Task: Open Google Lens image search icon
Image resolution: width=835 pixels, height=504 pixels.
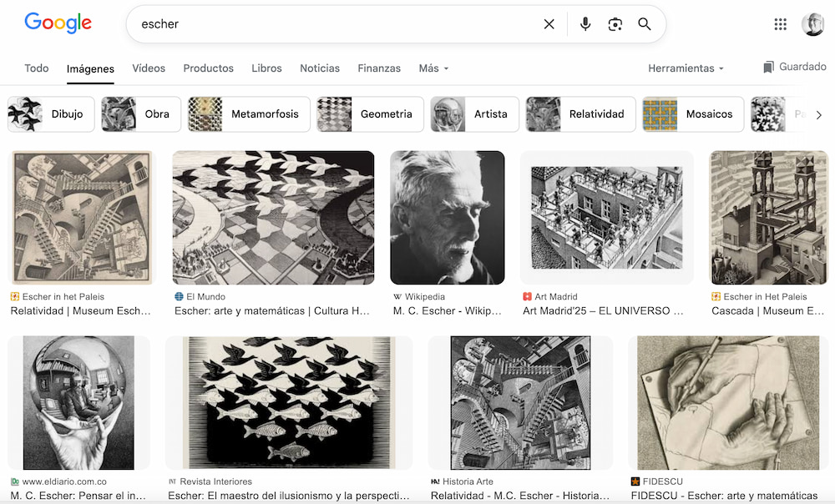Action: pyautogui.click(x=615, y=24)
